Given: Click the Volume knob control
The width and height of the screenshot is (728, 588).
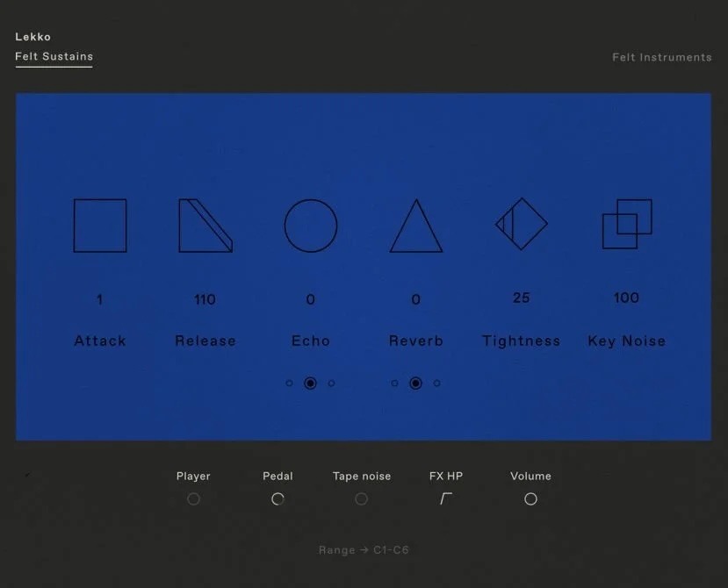Looking at the screenshot, I should (x=530, y=498).
